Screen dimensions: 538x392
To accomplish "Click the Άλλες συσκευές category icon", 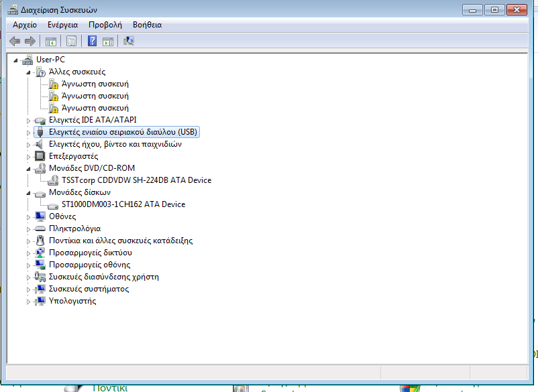I will click(40, 72).
